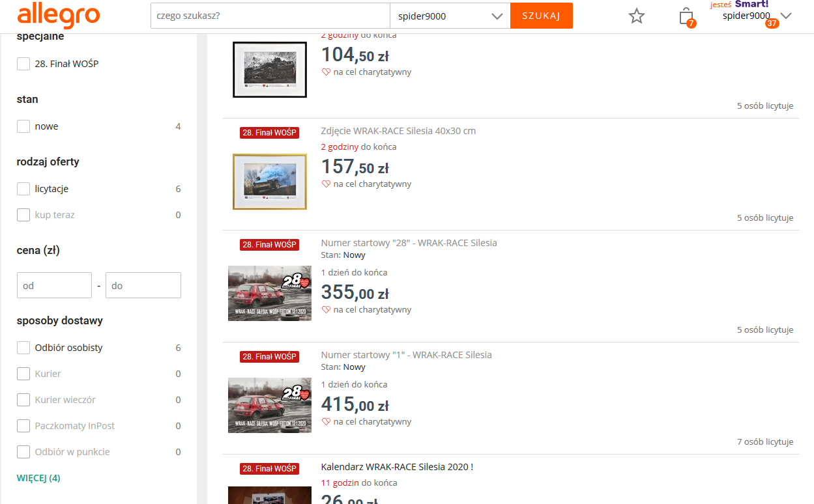Open the Allegro logo homepage

coord(59,16)
